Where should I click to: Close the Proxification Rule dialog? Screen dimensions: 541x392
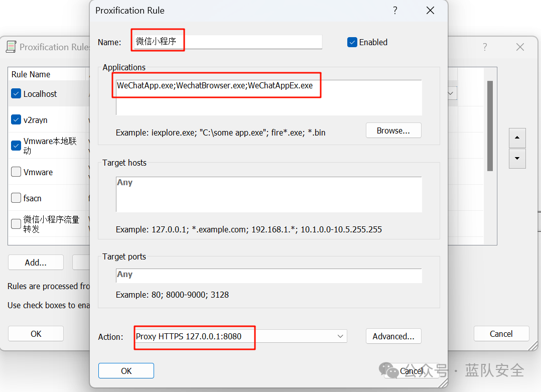(430, 11)
